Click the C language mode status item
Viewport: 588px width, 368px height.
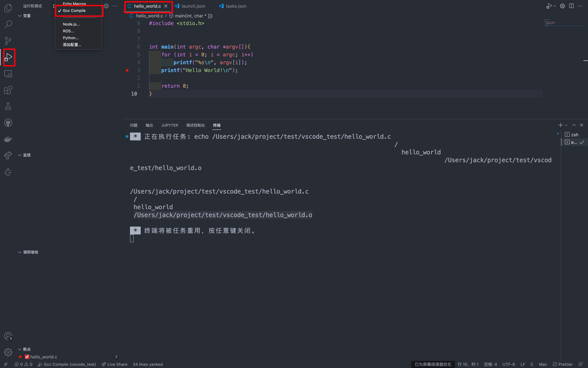pyautogui.click(x=532, y=364)
